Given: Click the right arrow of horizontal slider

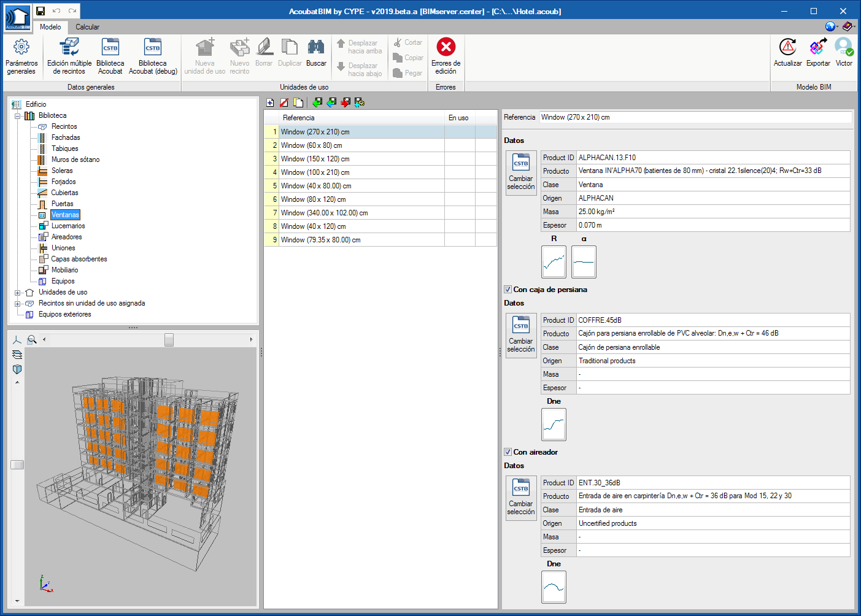Looking at the screenshot, I should 251,339.
